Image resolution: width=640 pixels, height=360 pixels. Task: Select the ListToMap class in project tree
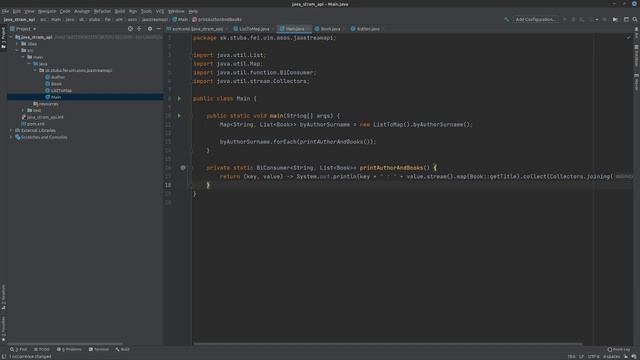coord(58,90)
